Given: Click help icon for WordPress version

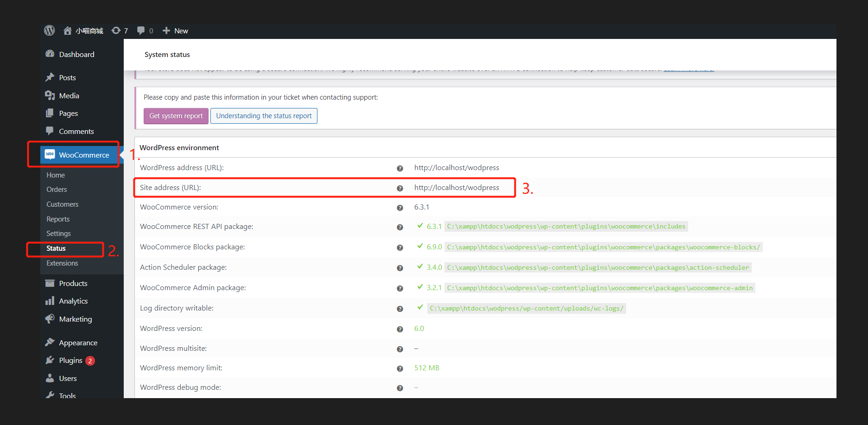Looking at the screenshot, I should 400,329.
